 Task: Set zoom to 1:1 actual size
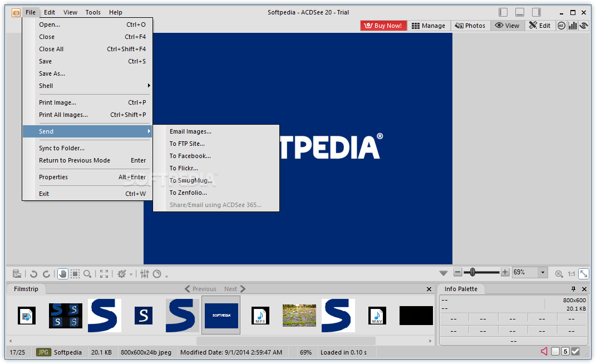pyautogui.click(x=572, y=274)
